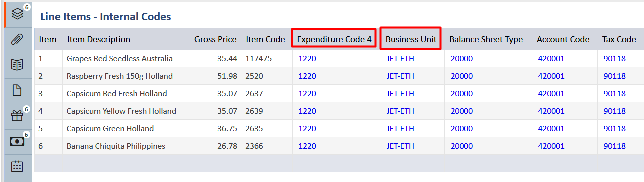Open JET-ETH business unit in Grapes row
644x182 pixels.
click(400, 59)
